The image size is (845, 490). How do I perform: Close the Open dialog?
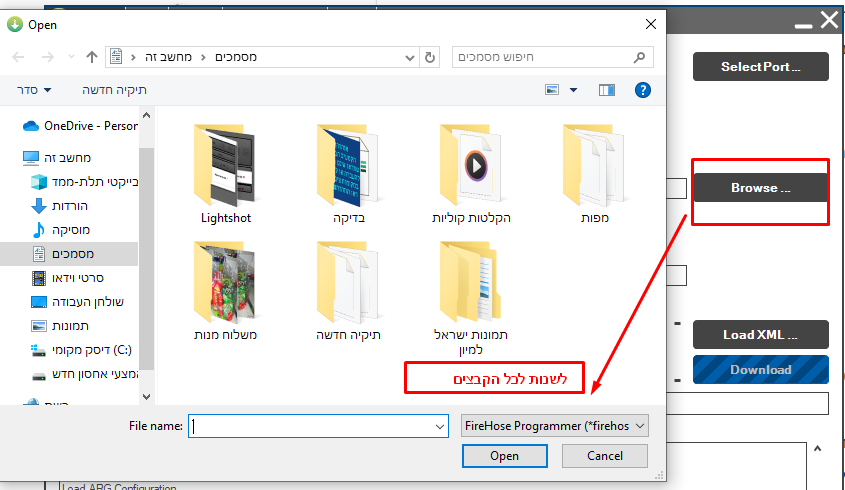coord(651,24)
